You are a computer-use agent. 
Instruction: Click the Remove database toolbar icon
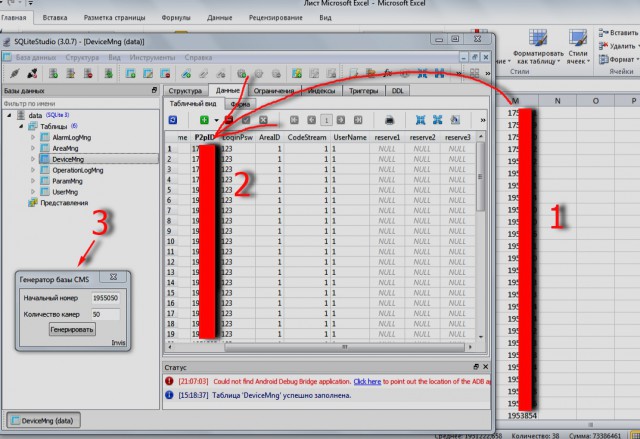[x=88, y=73]
